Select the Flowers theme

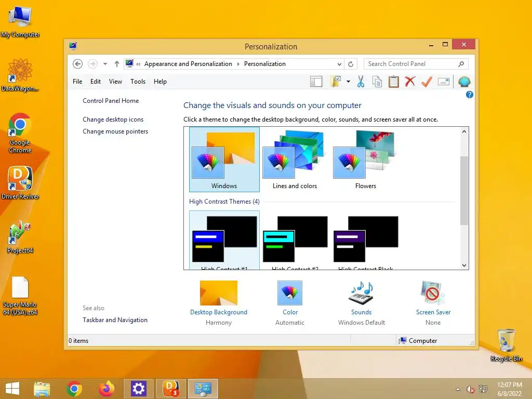click(365, 159)
